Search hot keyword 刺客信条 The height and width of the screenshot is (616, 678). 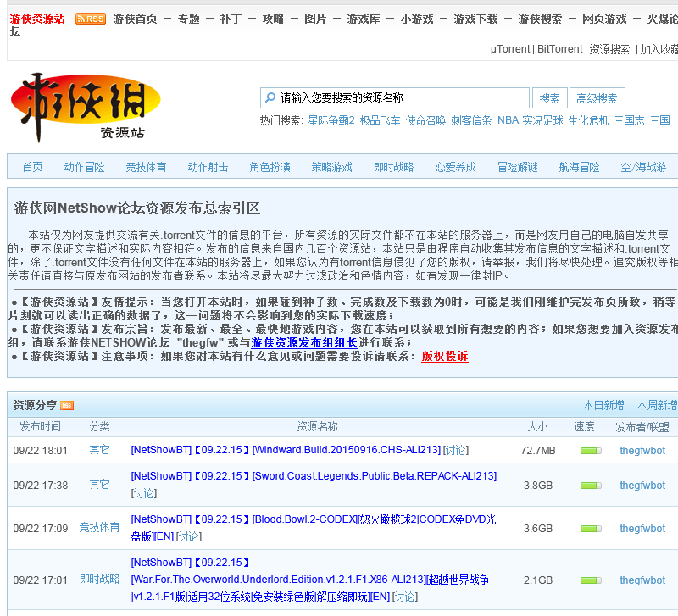pyautogui.click(x=472, y=120)
